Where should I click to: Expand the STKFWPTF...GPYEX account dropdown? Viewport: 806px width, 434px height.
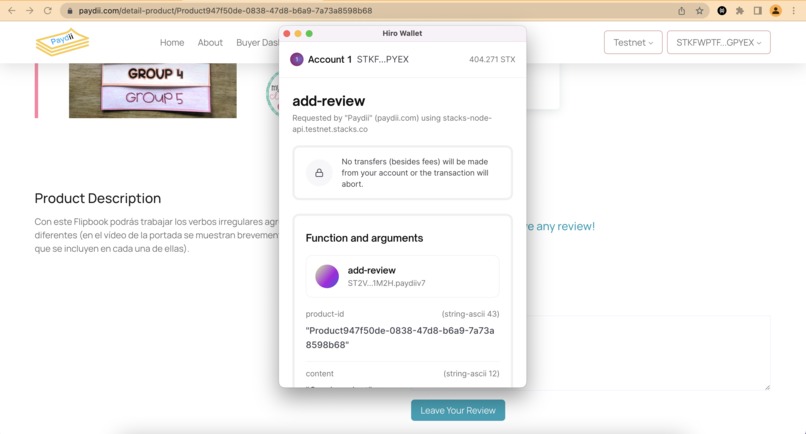coord(719,42)
